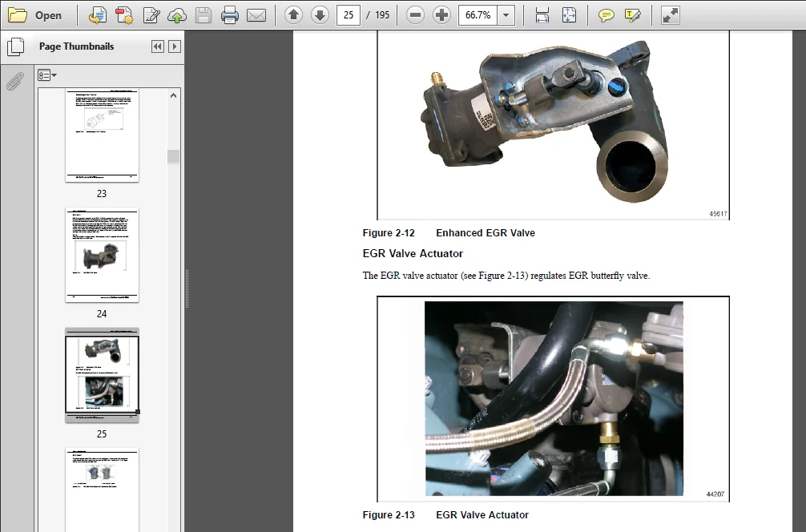Click the EGR Valve Actuator heading
Screen dimensions: 806x532
point(413,253)
